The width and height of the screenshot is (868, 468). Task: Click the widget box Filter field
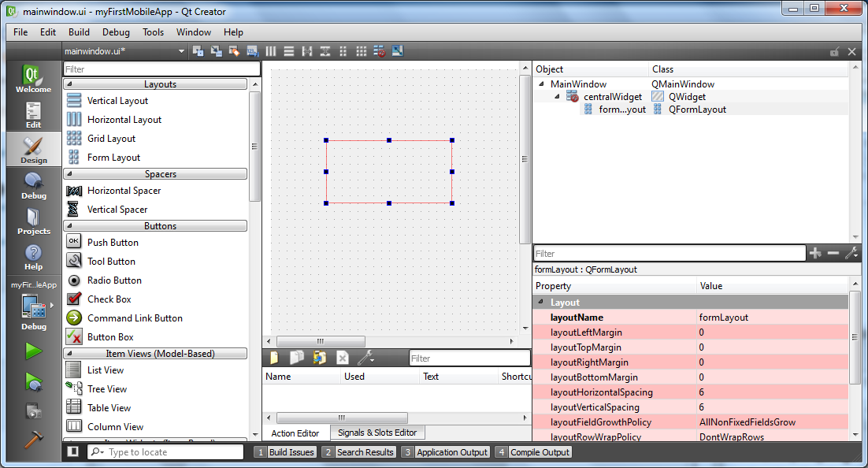[161, 69]
